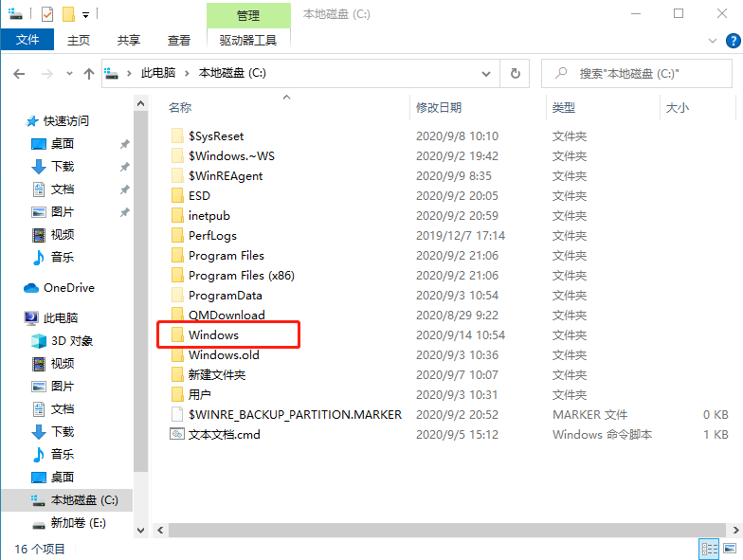Click the $SysReset folder icon
Image resolution: width=743 pixels, height=560 pixels.
177,136
